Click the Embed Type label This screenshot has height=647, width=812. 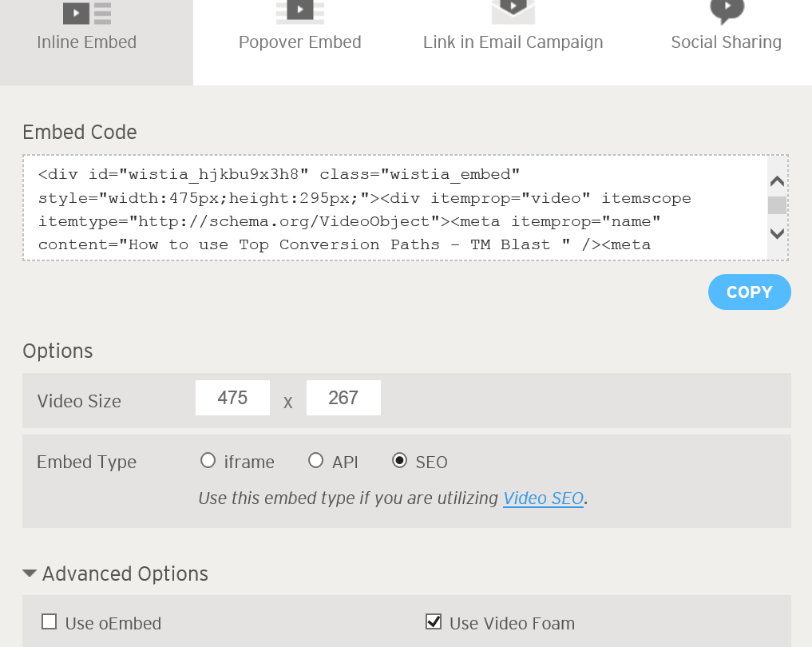86,462
